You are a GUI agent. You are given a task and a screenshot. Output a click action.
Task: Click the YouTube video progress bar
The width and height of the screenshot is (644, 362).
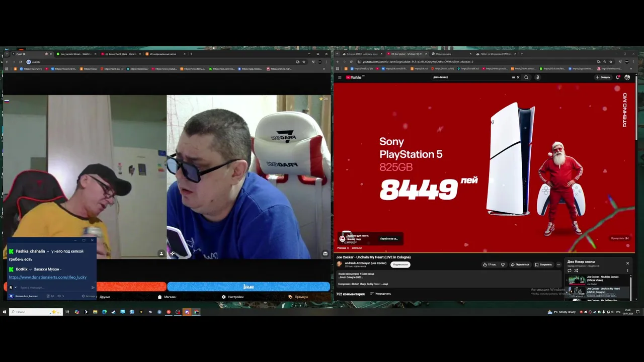coord(485,252)
